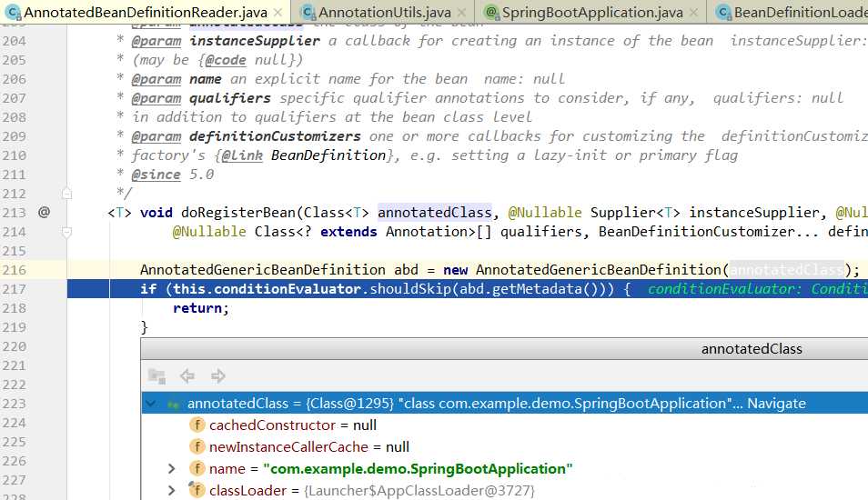868x500 pixels.
Task: Collapse the annotatedClass tree node
Action: tap(150, 404)
